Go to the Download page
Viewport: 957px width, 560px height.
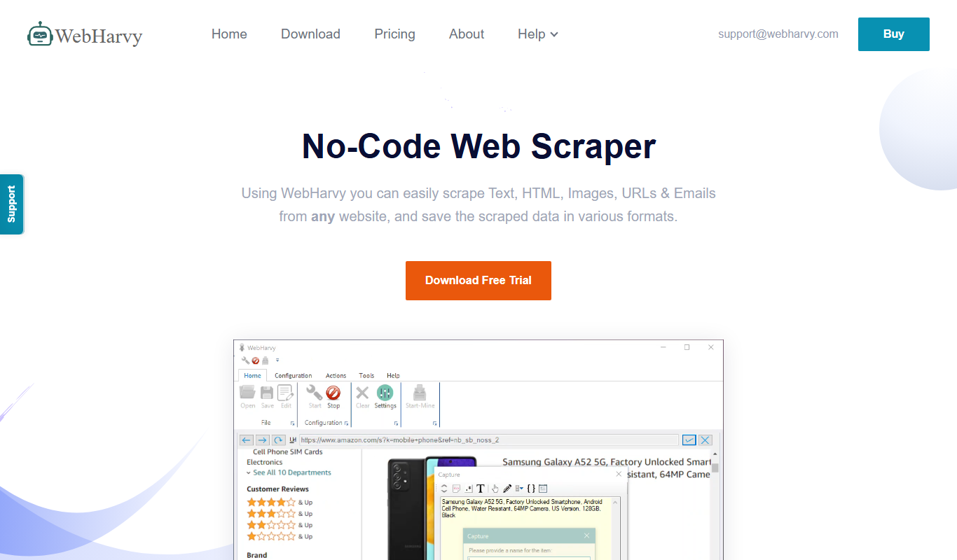310,34
